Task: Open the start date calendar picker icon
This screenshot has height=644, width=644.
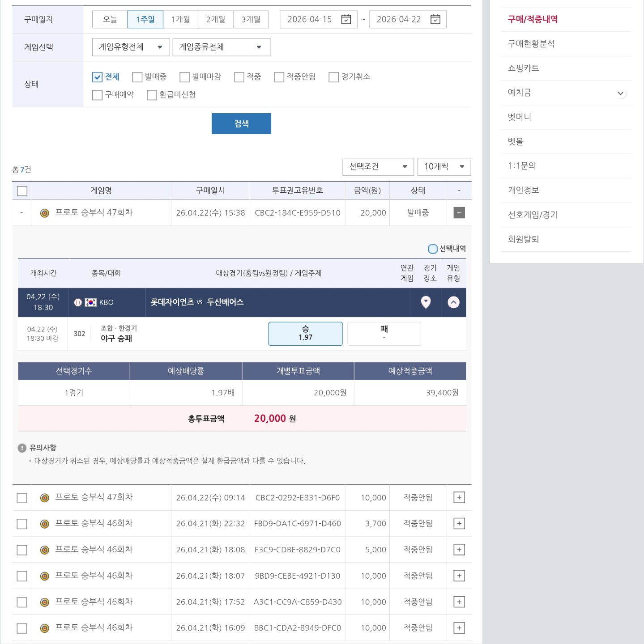Action: pyautogui.click(x=346, y=19)
